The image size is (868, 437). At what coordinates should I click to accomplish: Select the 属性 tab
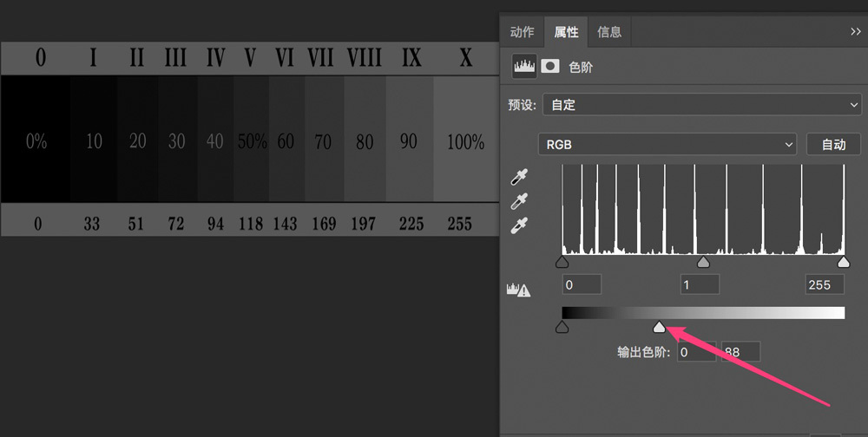[566, 32]
